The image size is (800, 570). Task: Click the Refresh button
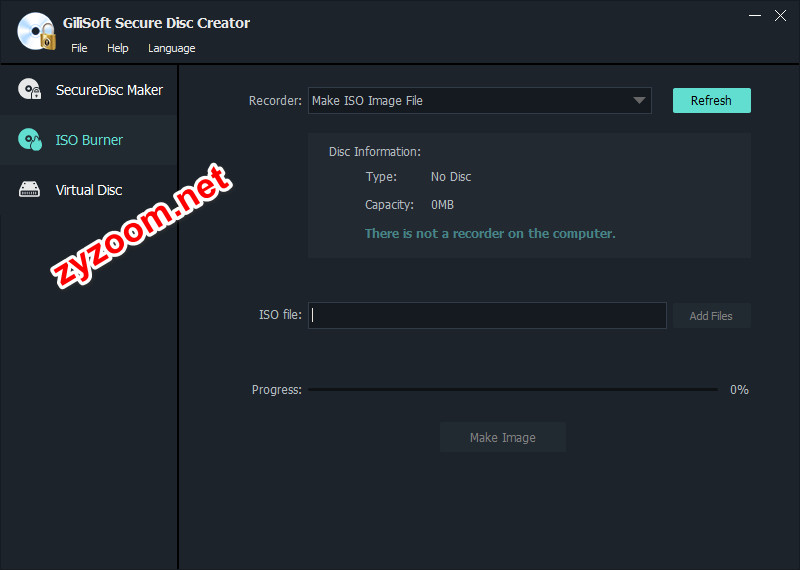point(712,101)
